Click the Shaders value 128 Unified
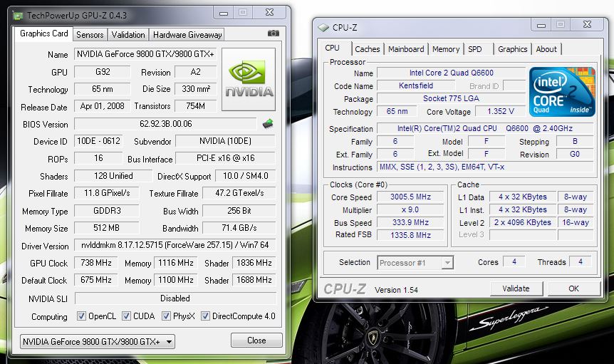The image size is (614, 364). coord(113,176)
